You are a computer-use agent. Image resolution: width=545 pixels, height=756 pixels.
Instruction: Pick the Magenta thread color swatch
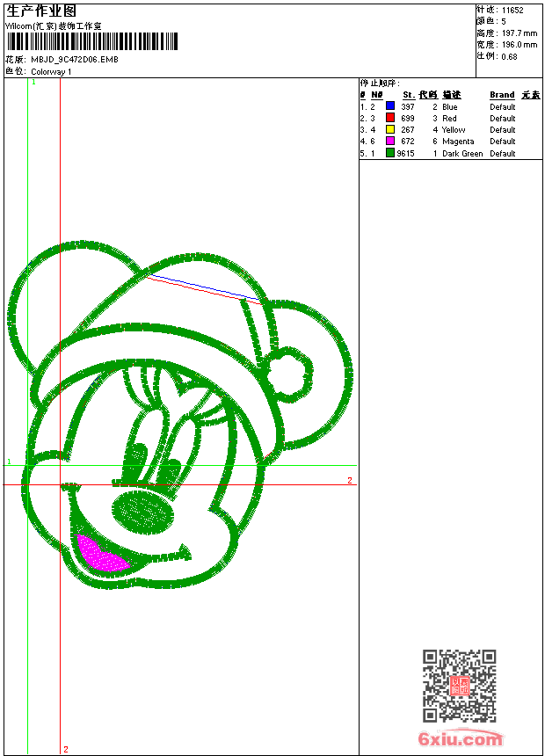[390, 141]
